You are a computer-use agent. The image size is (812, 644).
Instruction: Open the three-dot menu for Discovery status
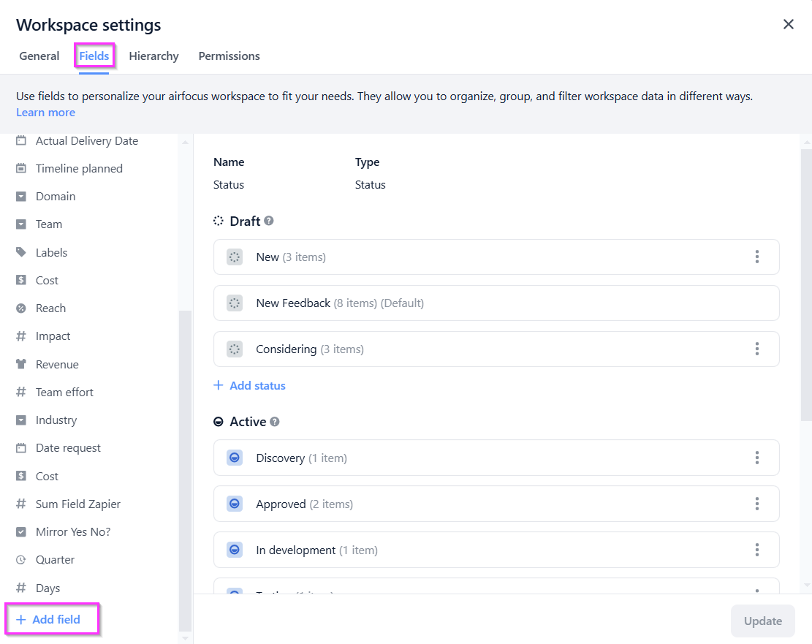click(x=757, y=458)
